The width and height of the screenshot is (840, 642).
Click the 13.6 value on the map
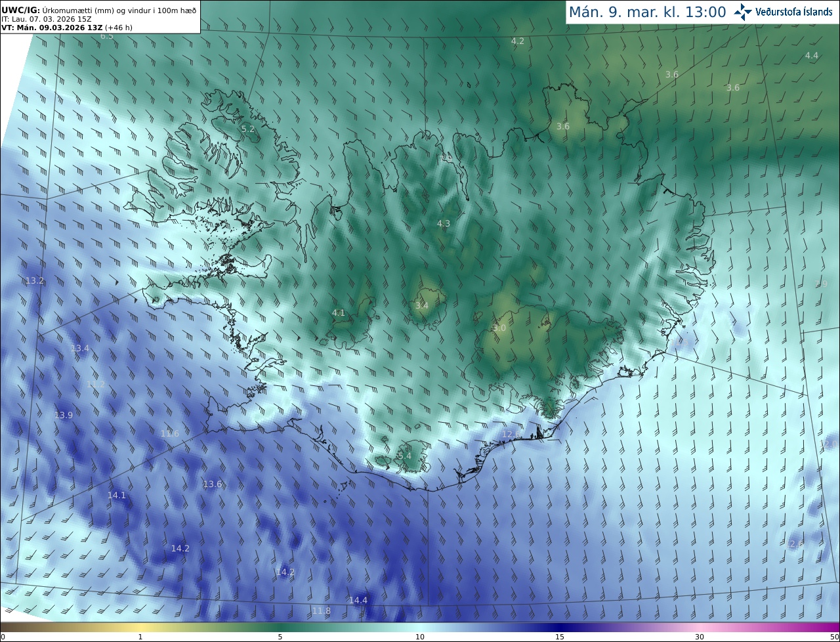[213, 484]
